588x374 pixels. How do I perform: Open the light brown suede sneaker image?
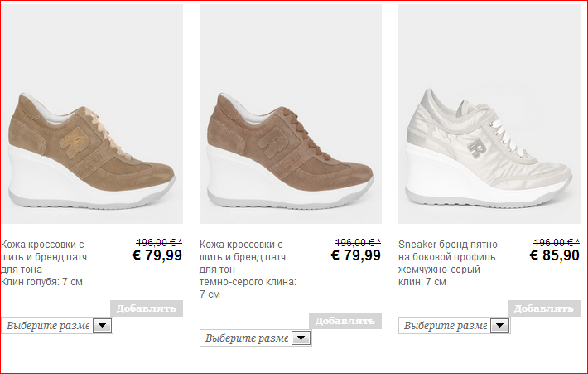(x=92, y=114)
